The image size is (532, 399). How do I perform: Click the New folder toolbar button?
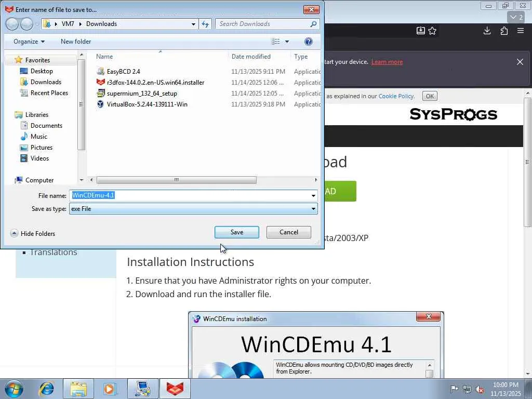76,42
